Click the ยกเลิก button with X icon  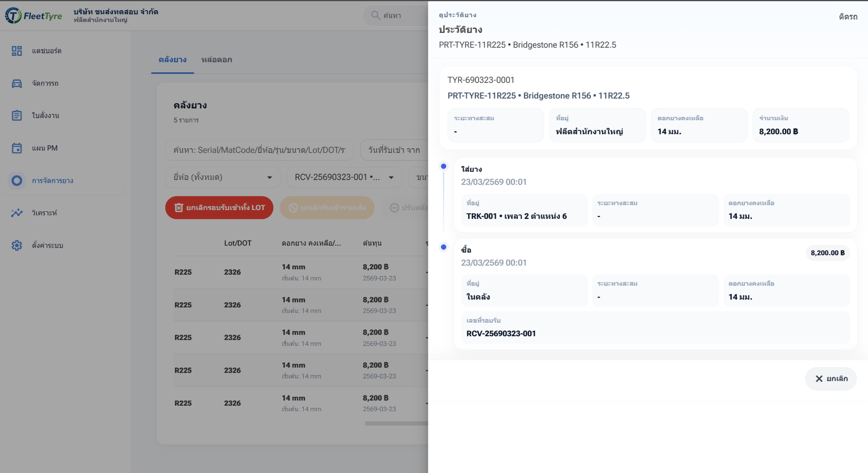[x=831, y=379]
